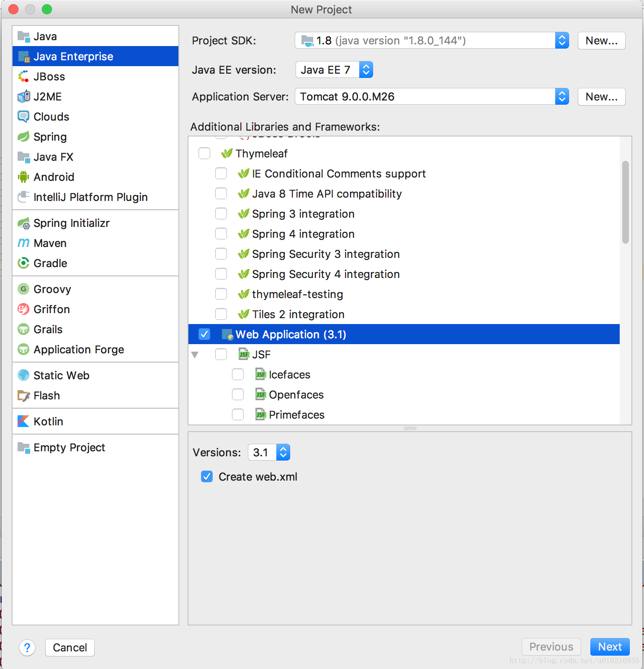
Task: Check Java 8 Time API compatibility
Action: (x=221, y=194)
